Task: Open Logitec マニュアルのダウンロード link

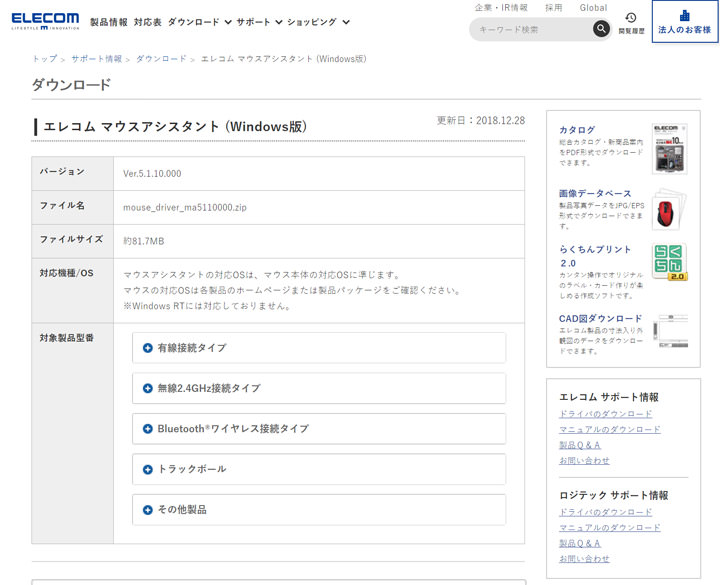Action: pyautogui.click(x=609, y=528)
